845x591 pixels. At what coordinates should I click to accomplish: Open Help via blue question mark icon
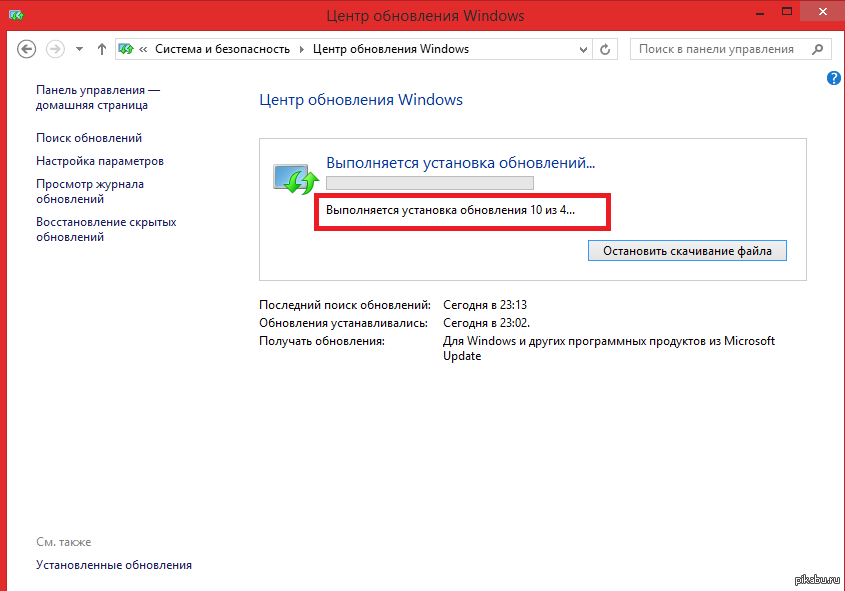pyautogui.click(x=834, y=78)
